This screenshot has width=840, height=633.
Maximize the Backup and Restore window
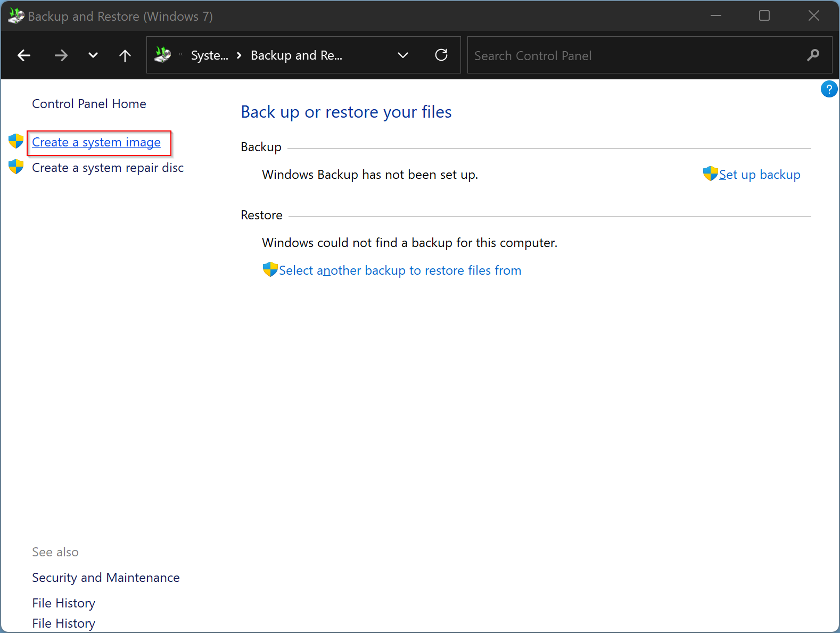764,15
